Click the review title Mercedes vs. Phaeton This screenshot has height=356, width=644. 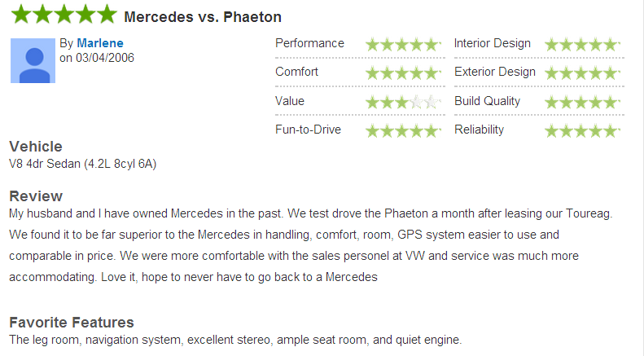[x=203, y=17]
